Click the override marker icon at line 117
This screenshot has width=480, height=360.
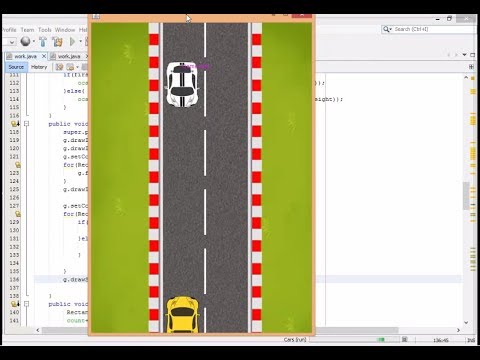point(15,124)
